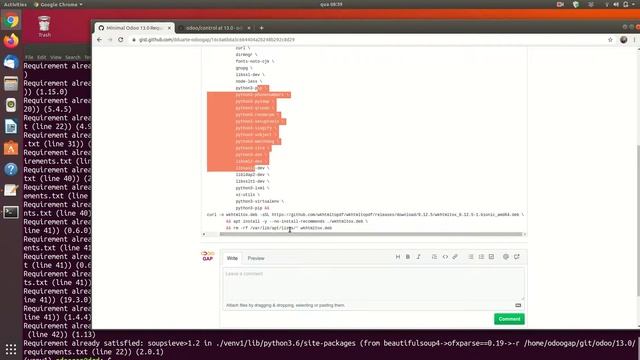Open Firefox from the Ubuntu dock
The image size is (640, 360).
[11, 41]
